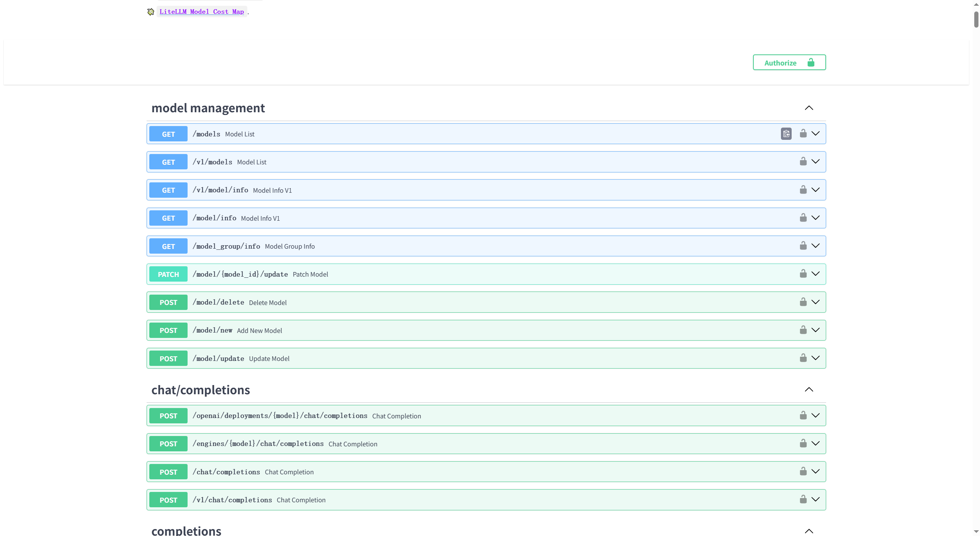
Task: Expand the /v1/models endpoint chevron
Action: point(815,162)
